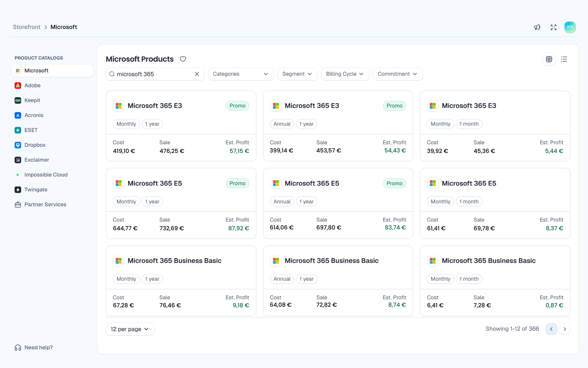Open Business Basic Annual card title
This screenshot has width=588, height=368.
(x=332, y=260)
